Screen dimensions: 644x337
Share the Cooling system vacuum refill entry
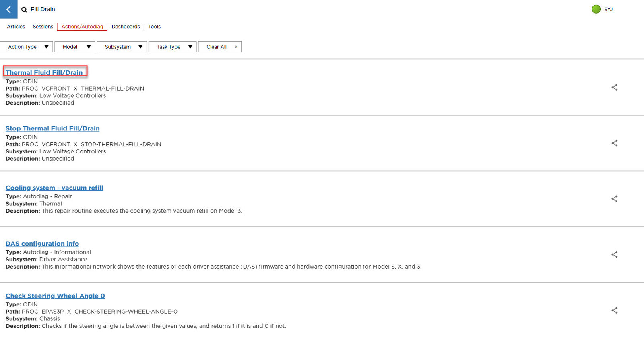point(614,199)
